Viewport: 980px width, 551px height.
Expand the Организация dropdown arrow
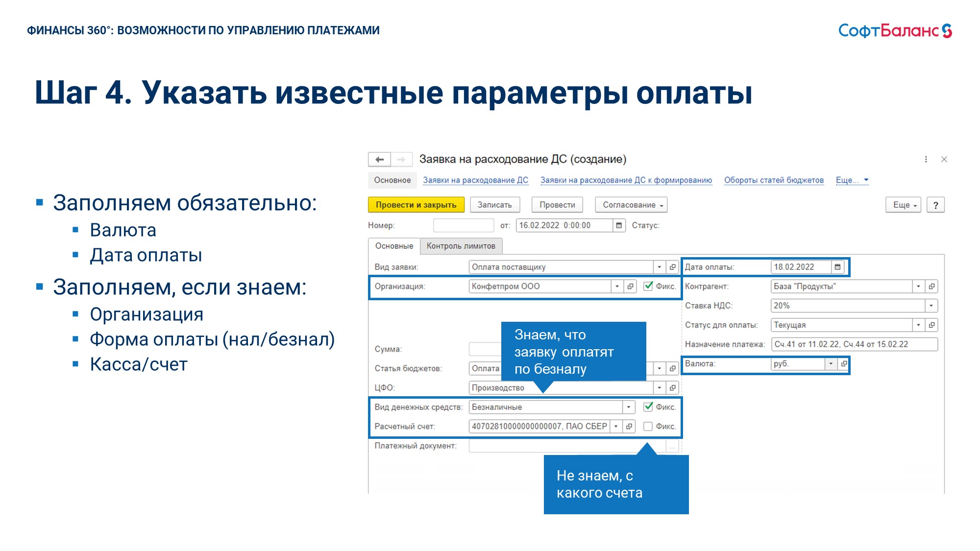(x=617, y=287)
